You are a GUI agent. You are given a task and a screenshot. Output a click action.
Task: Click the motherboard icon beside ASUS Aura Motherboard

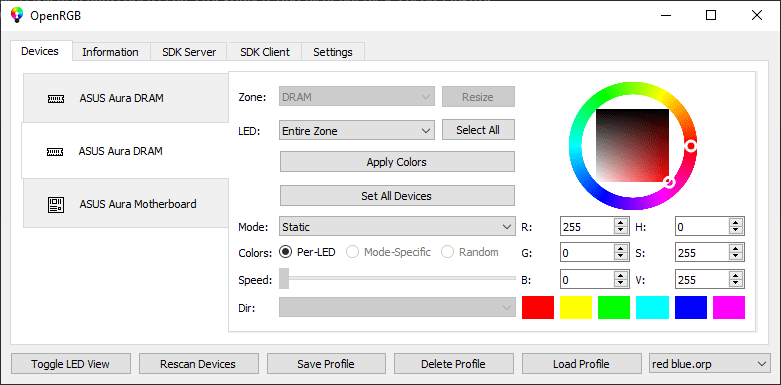[x=56, y=204]
